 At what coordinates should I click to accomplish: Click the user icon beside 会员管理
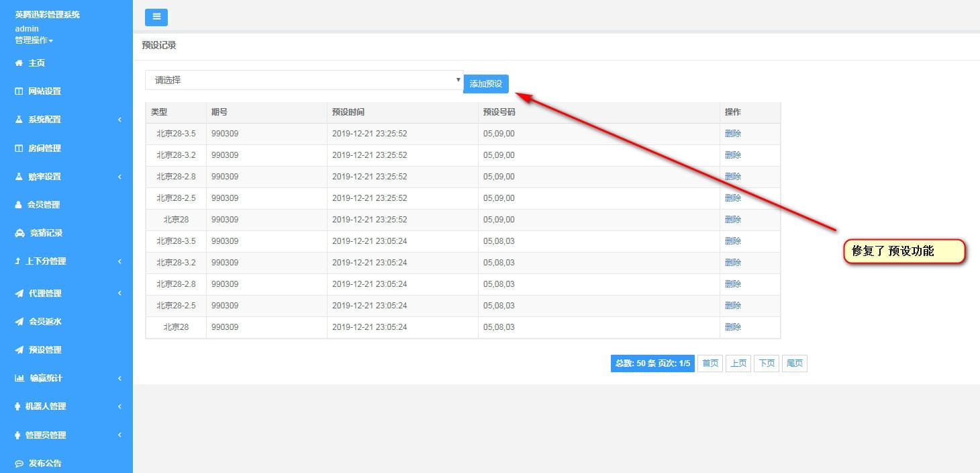point(19,205)
